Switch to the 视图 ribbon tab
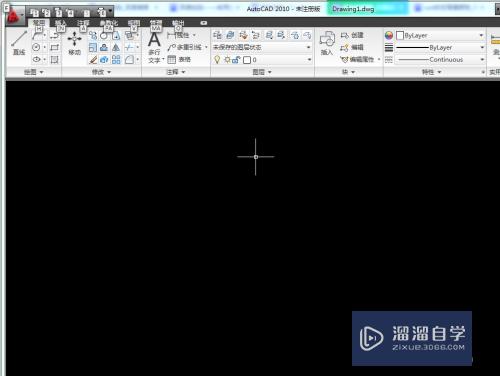Viewport: 500px width, 376px height. 134,23
